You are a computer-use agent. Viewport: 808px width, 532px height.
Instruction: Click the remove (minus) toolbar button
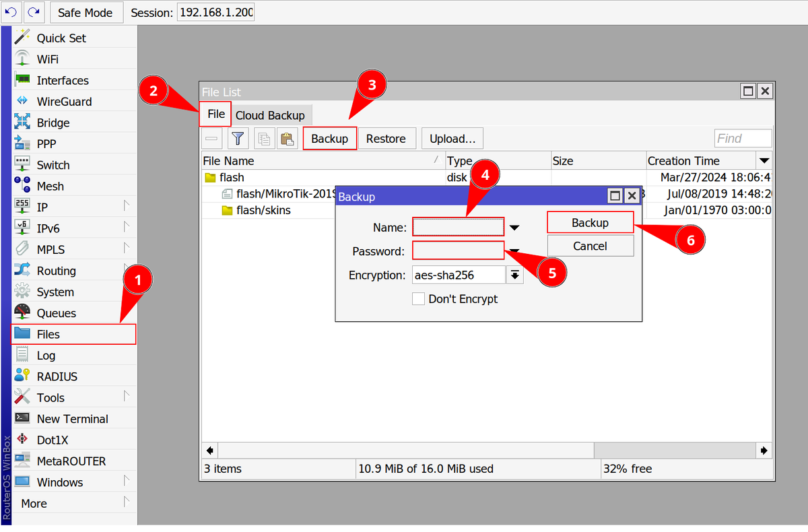pos(212,139)
